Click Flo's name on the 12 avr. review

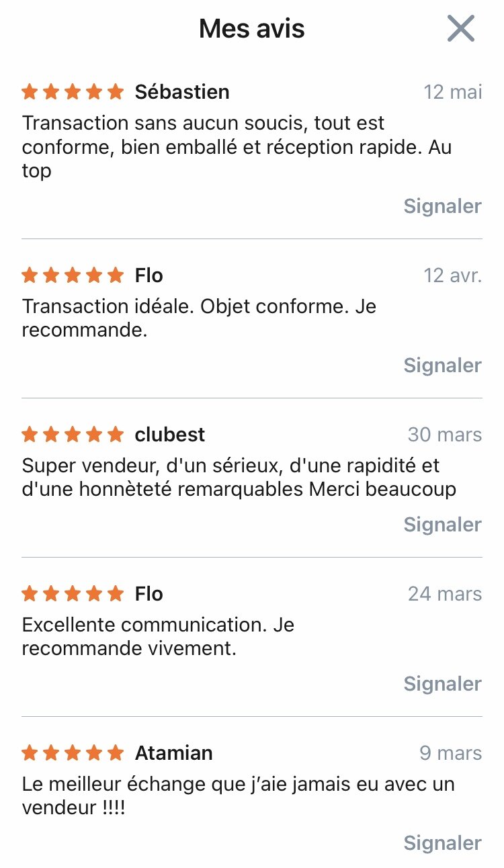click(x=149, y=275)
